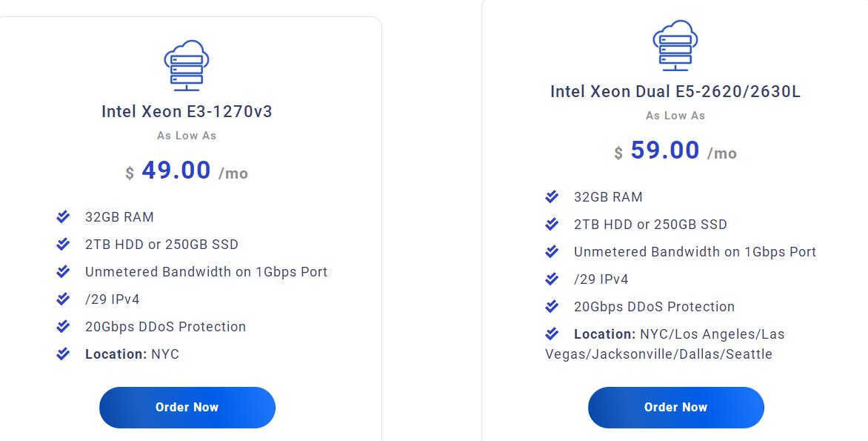Click the checkmark beside /29 IPv4 in the $49 plan
This screenshot has height=441, width=868.
63,299
